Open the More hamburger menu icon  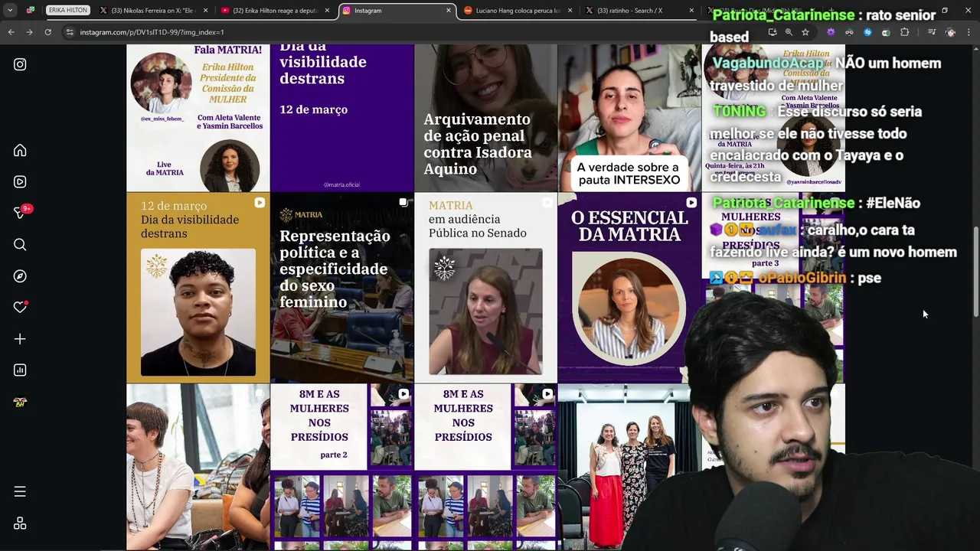[x=20, y=491]
